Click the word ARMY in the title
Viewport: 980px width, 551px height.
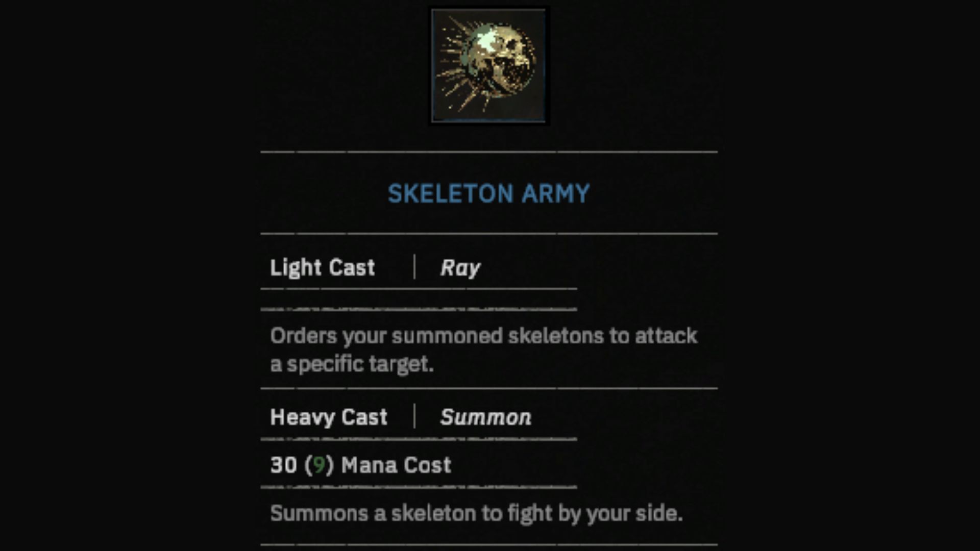coord(556,194)
